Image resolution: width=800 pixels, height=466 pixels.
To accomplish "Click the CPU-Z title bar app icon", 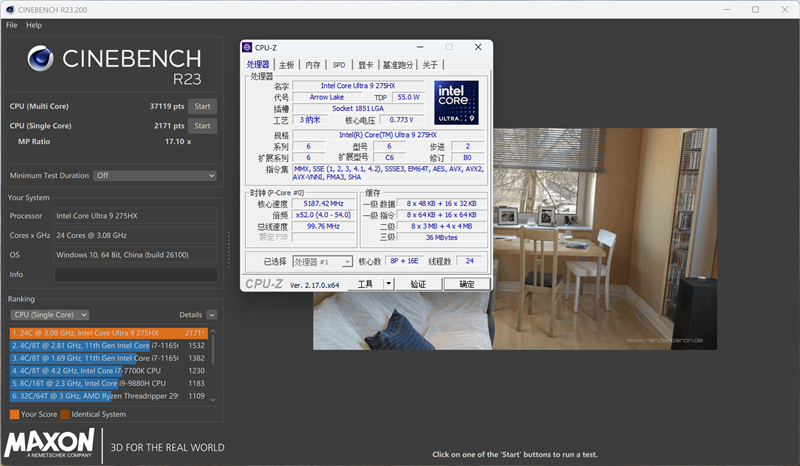I will point(248,47).
